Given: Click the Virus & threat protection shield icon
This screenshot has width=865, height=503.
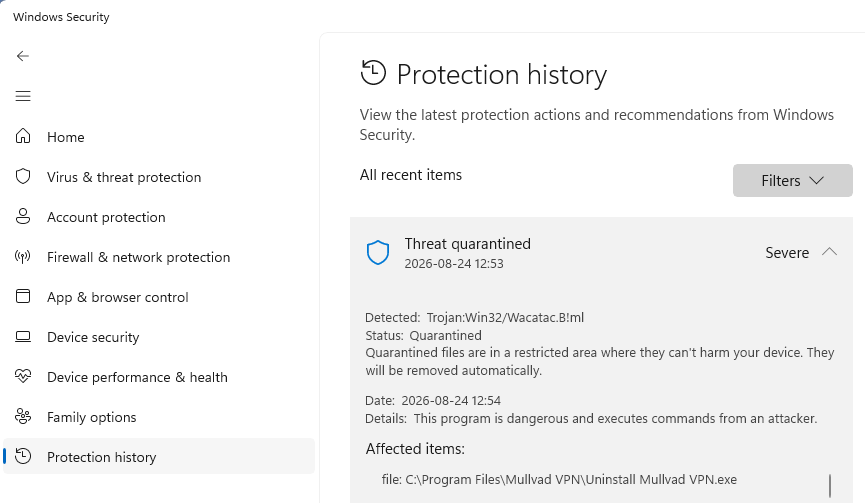Looking at the screenshot, I should pyautogui.click(x=23, y=176).
